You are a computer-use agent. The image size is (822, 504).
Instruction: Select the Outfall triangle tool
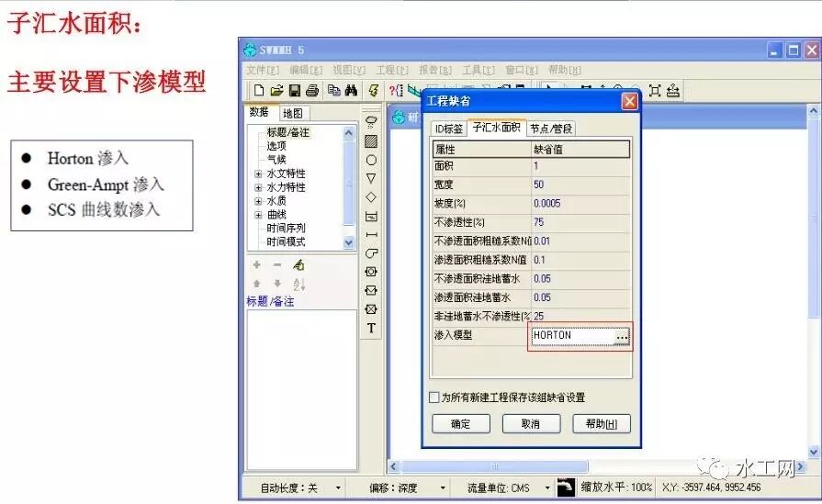tap(371, 179)
